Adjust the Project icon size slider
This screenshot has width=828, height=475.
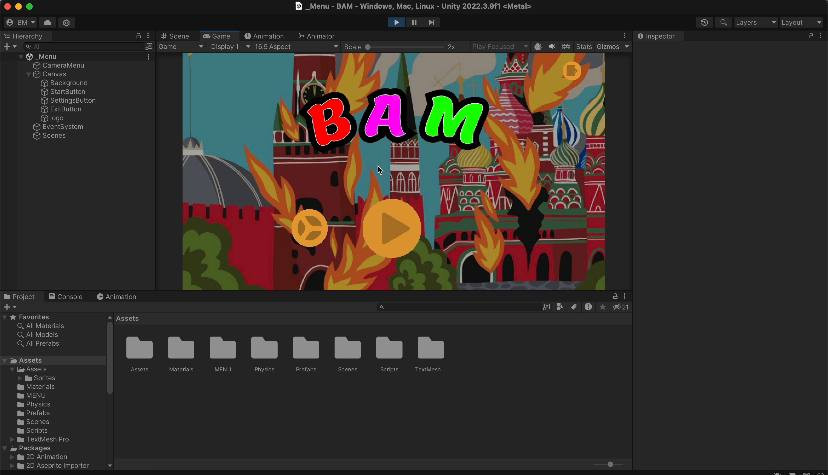610,464
